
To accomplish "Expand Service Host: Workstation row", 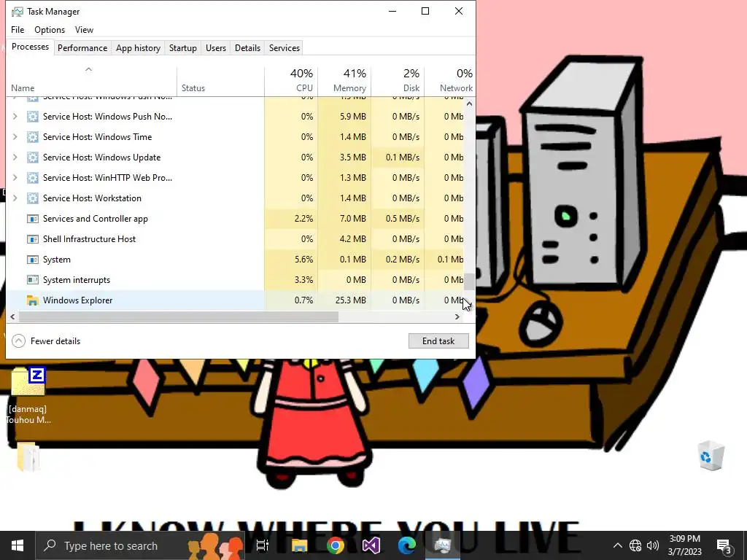I will click(15, 198).
